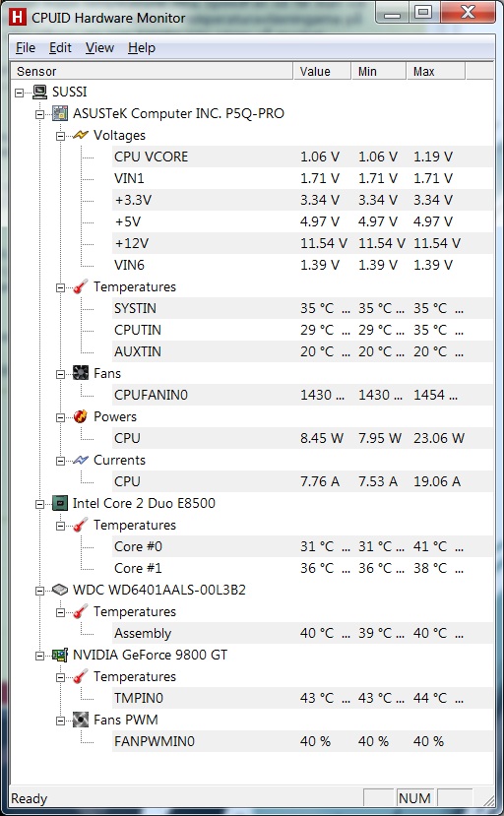Open the Help menu
Image resolution: width=504 pixels, height=816 pixels.
pyautogui.click(x=142, y=48)
